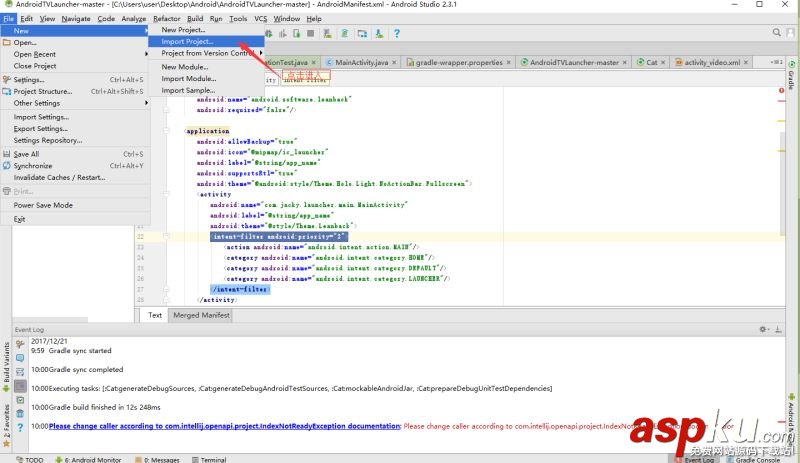Viewport: 800px width, 463px height.
Task: Open the Search Everywhere magnifier icon
Action: coord(777,33)
